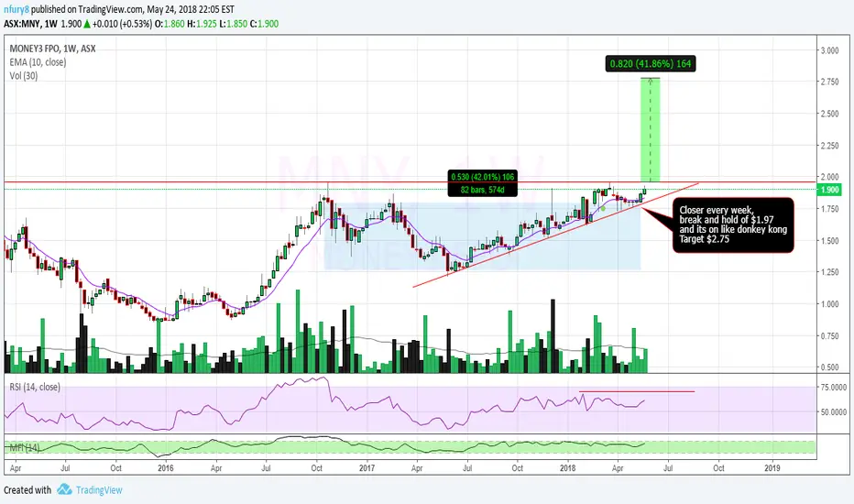Click the black callout with Target $2.75

pos(732,225)
